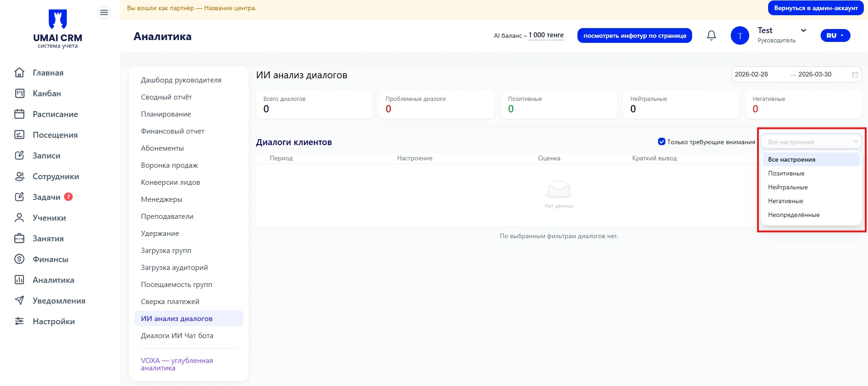Open notifications bell icon
This screenshot has height=386, width=868.
coord(711,35)
